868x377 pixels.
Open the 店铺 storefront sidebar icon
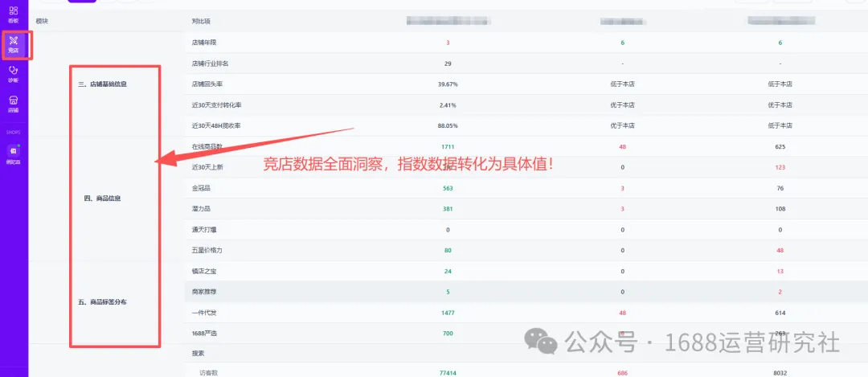point(14,104)
